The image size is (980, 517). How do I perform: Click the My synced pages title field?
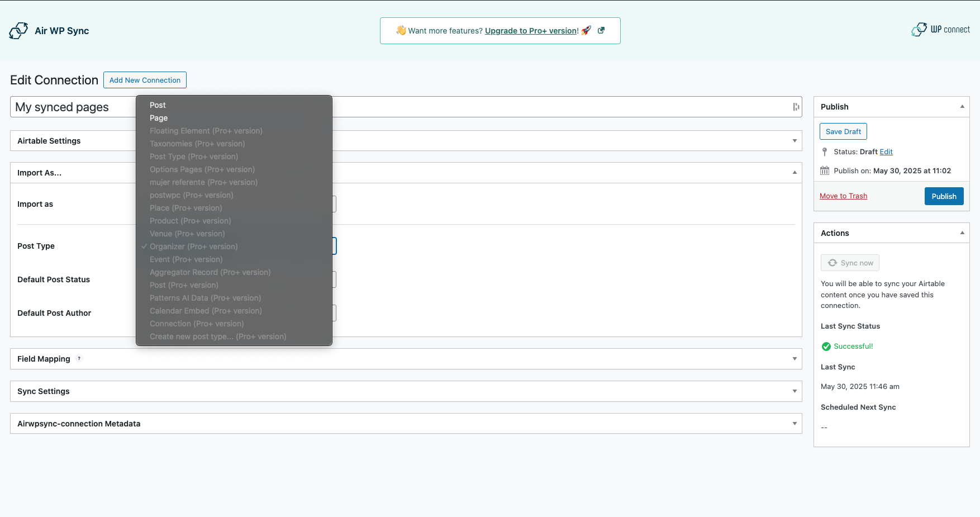tap(406, 107)
